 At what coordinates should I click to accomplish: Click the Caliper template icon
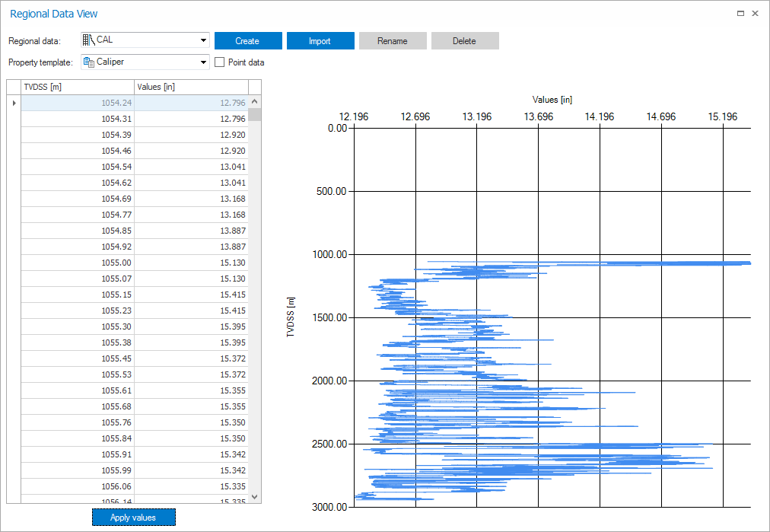point(89,62)
